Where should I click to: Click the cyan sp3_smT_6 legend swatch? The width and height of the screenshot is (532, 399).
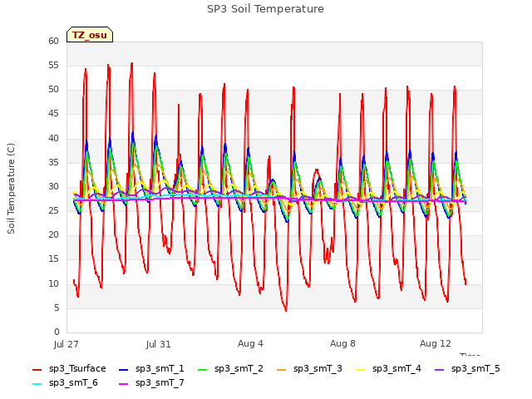coord(37,384)
